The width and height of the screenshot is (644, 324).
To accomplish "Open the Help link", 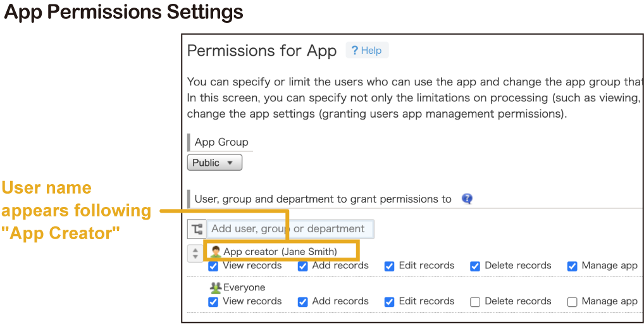I will [x=367, y=51].
